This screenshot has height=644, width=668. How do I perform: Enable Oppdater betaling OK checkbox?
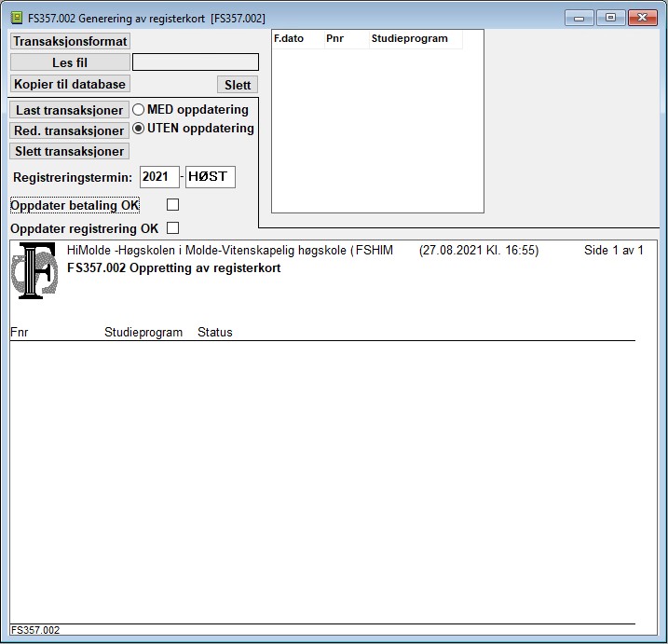172,205
